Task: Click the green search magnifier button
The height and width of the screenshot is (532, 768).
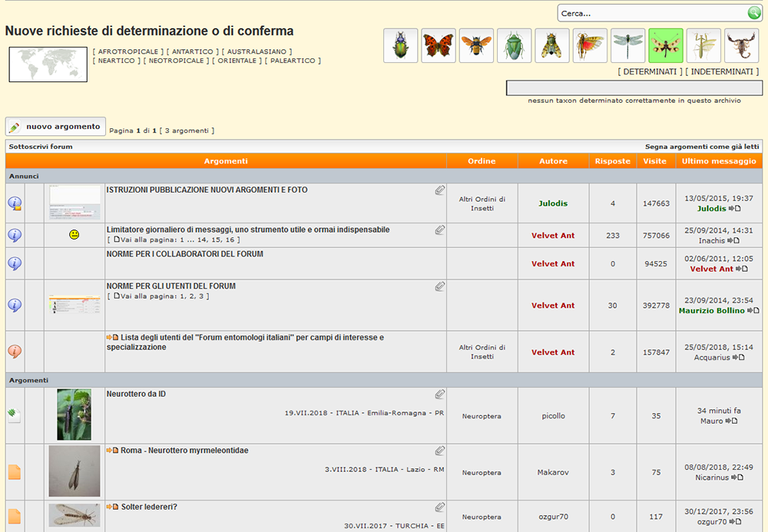Action: point(754,13)
